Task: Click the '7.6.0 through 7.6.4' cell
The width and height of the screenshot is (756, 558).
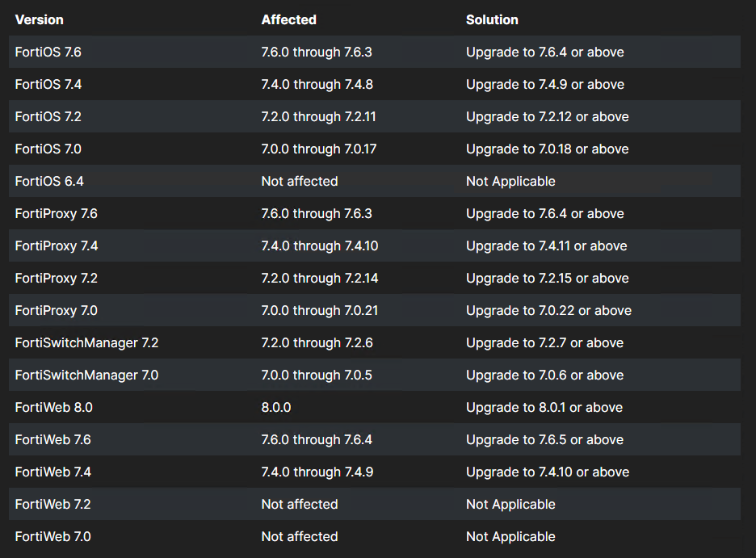Action: pyautogui.click(x=317, y=439)
